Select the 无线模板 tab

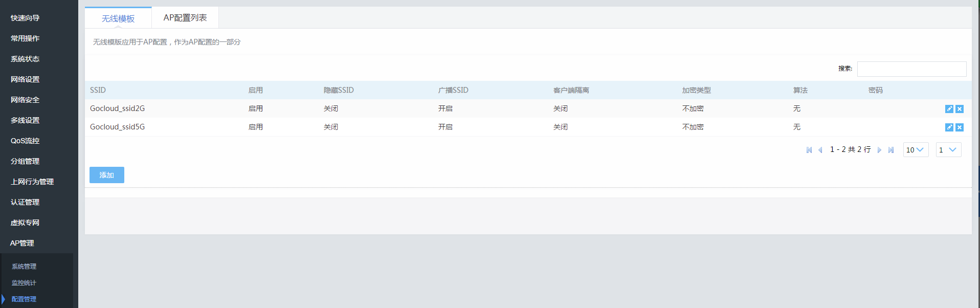(x=118, y=18)
